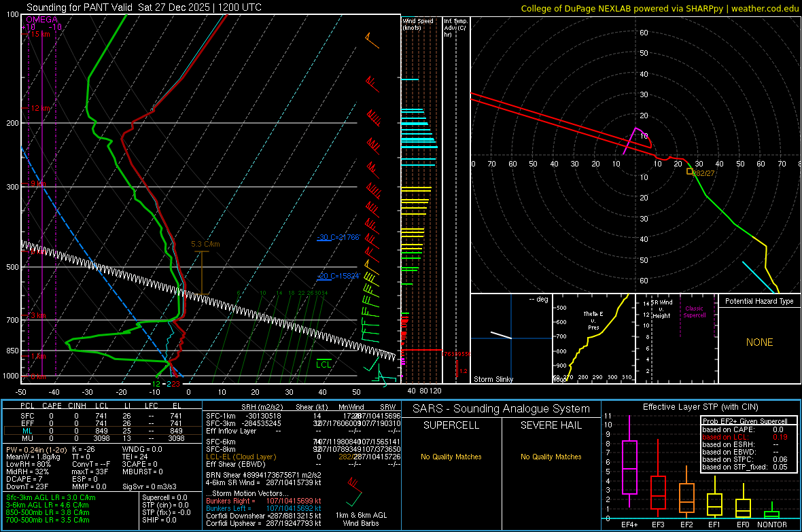Click the "Storm Slinky" panel label
The width and height of the screenshot is (802, 532).
click(x=493, y=379)
